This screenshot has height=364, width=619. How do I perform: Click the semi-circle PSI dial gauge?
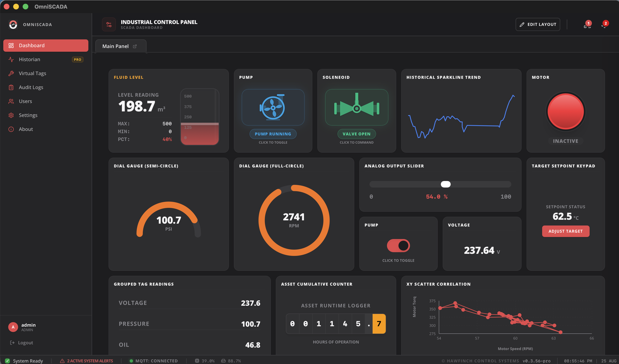[169, 220]
